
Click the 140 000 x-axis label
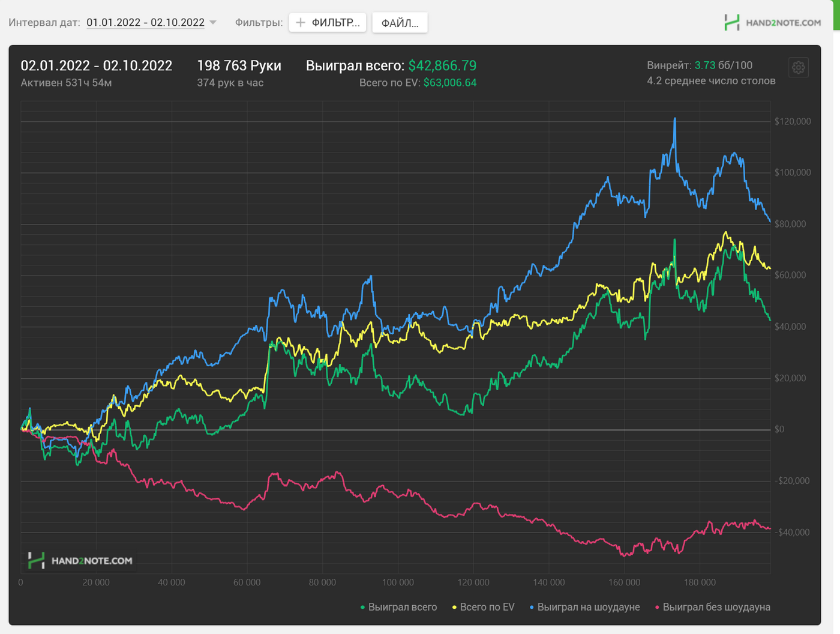point(549,582)
